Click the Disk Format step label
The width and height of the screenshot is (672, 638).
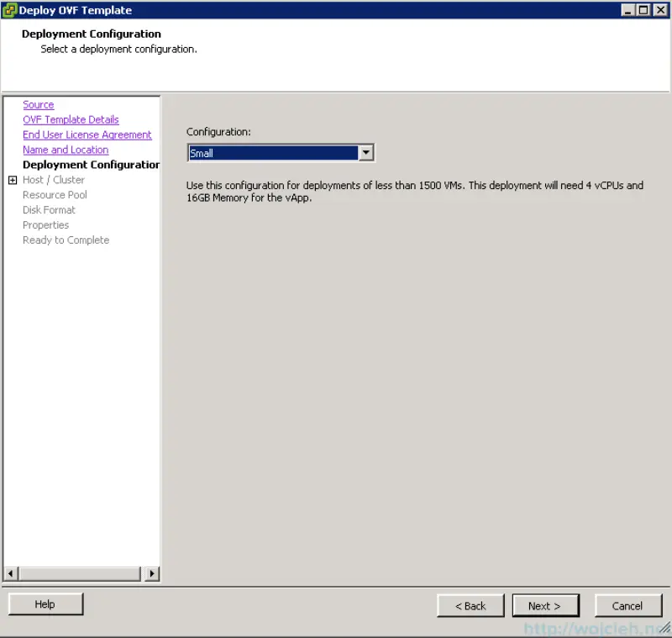pyautogui.click(x=49, y=209)
